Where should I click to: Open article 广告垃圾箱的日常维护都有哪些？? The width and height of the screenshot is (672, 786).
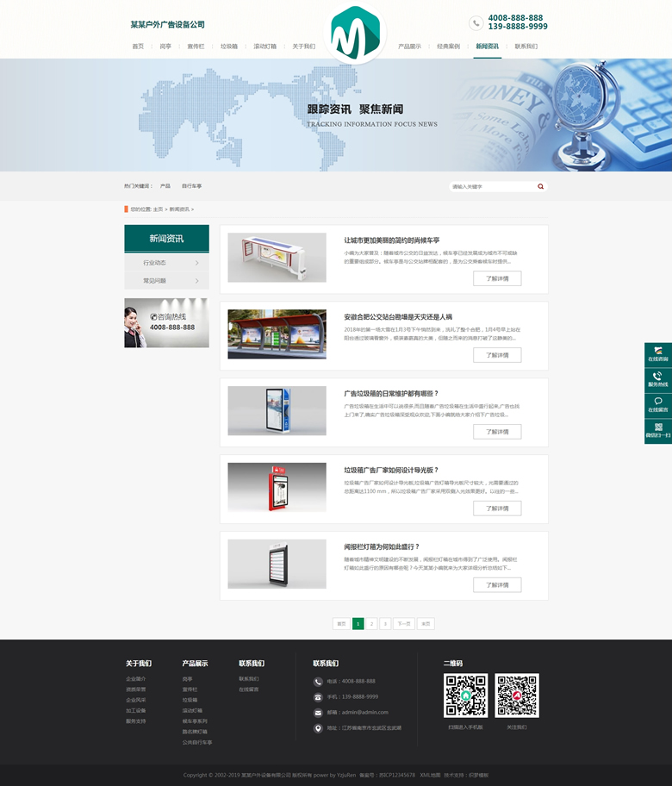391,393
